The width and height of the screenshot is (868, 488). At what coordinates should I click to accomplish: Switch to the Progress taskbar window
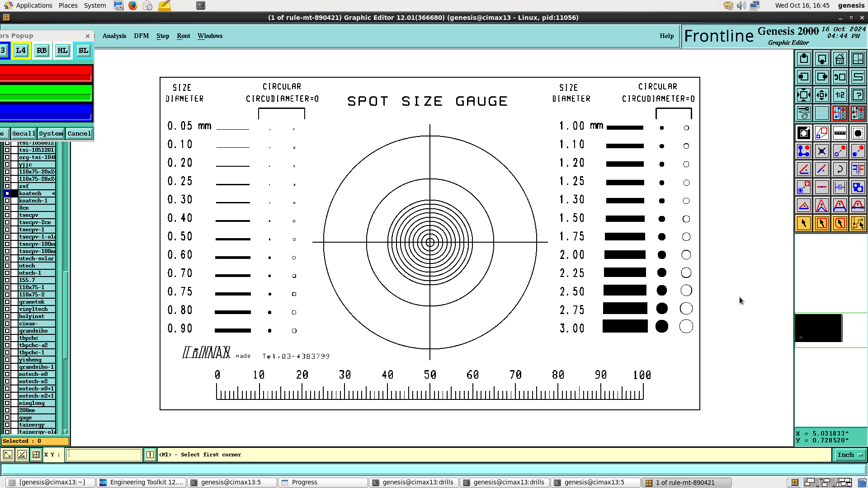point(323,482)
